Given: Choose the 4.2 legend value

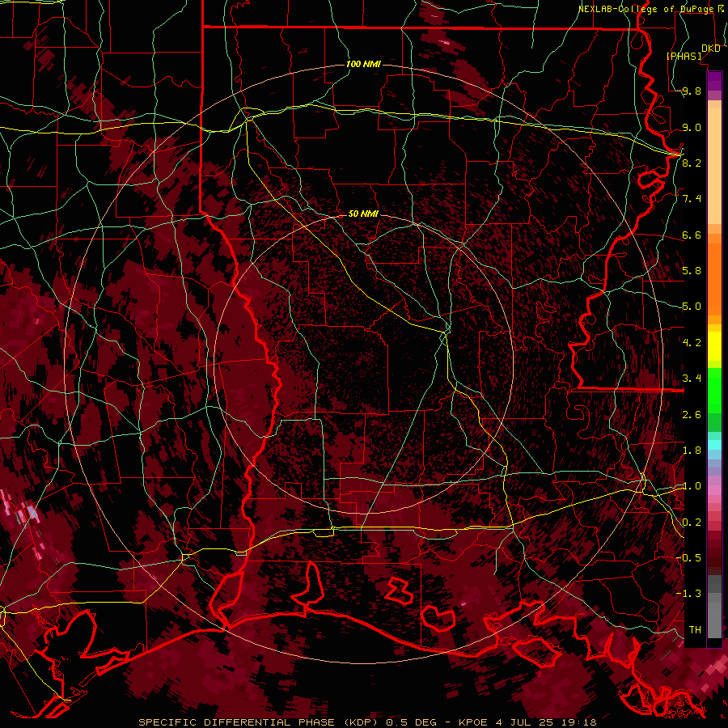Looking at the screenshot, I should point(692,343).
